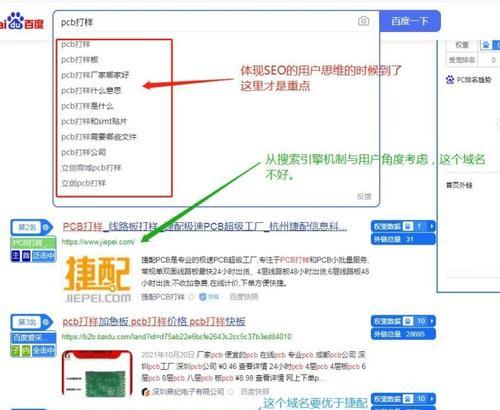Select suggestion 立创商城pcb打样
Image resolution: width=500 pixels, height=410 pixels.
click(x=91, y=168)
